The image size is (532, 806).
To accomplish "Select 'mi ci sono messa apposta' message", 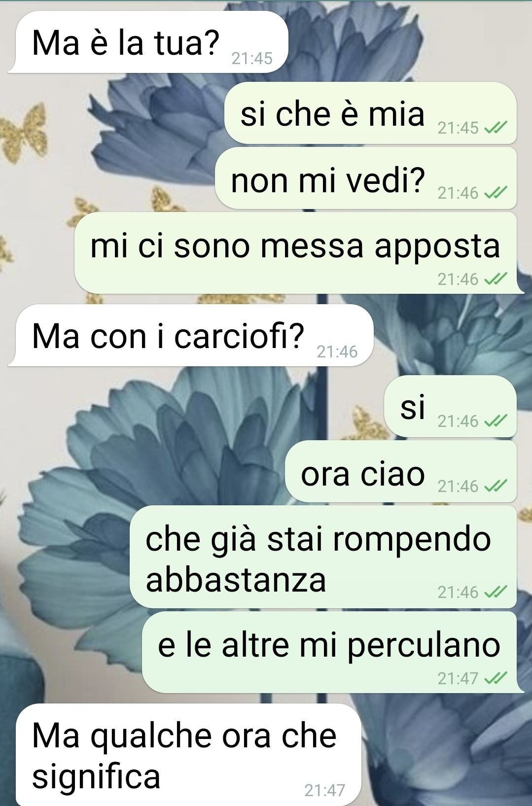I will [x=299, y=253].
